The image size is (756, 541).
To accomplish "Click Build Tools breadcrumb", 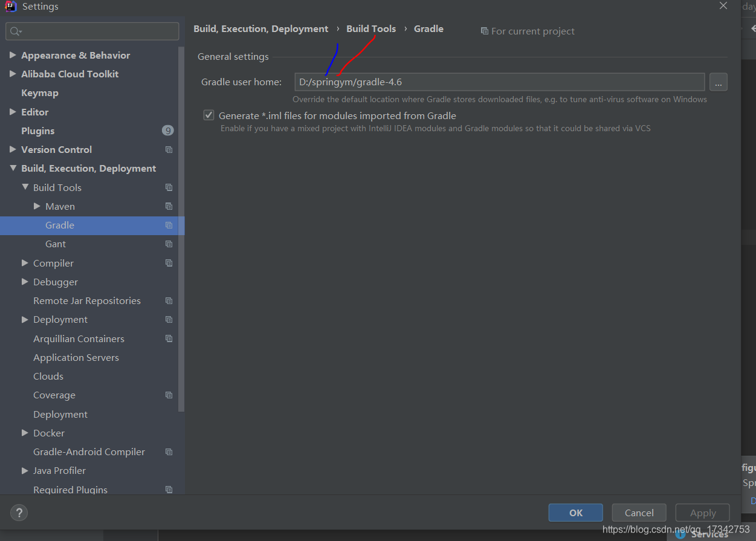I will pos(371,29).
